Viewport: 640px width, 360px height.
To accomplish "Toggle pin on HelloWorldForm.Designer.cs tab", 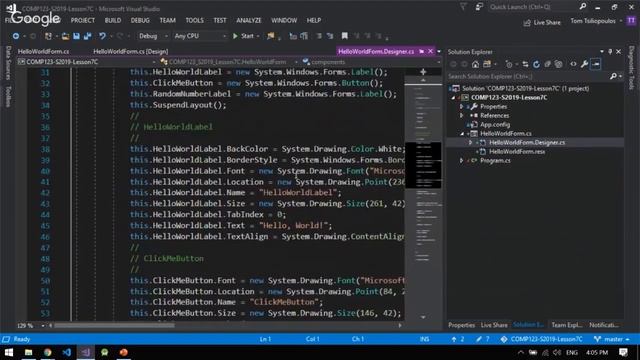I will pos(421,51).
